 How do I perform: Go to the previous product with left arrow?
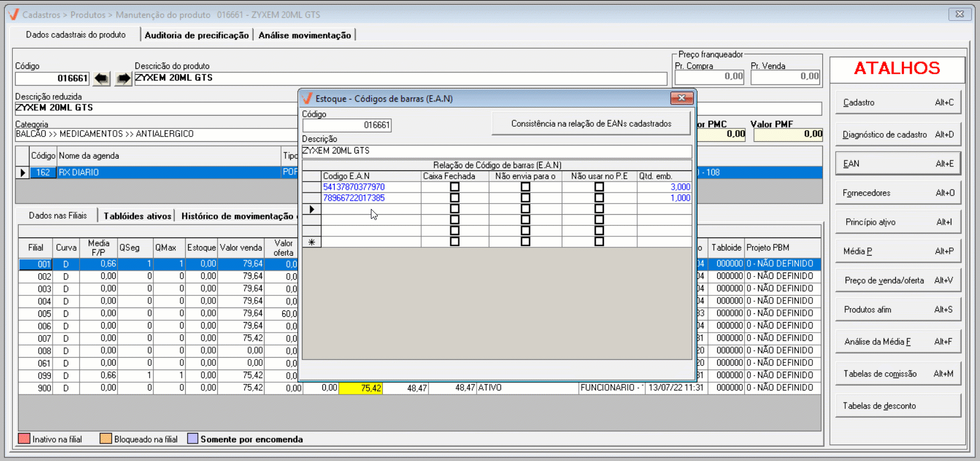pos(102,78)
